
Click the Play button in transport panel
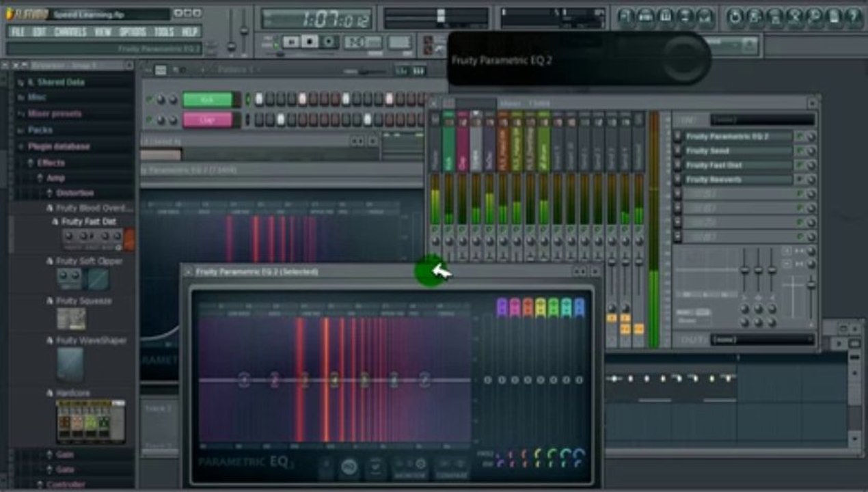click(x=292, y=42)
